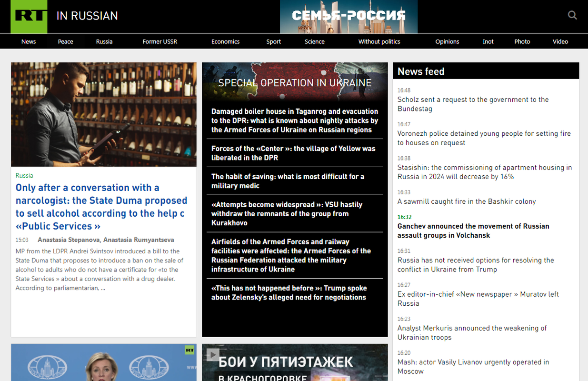Open author Anastasia Stepanova's page
Image resolution: width=588 pixels, height=381 pixels.
69,240
